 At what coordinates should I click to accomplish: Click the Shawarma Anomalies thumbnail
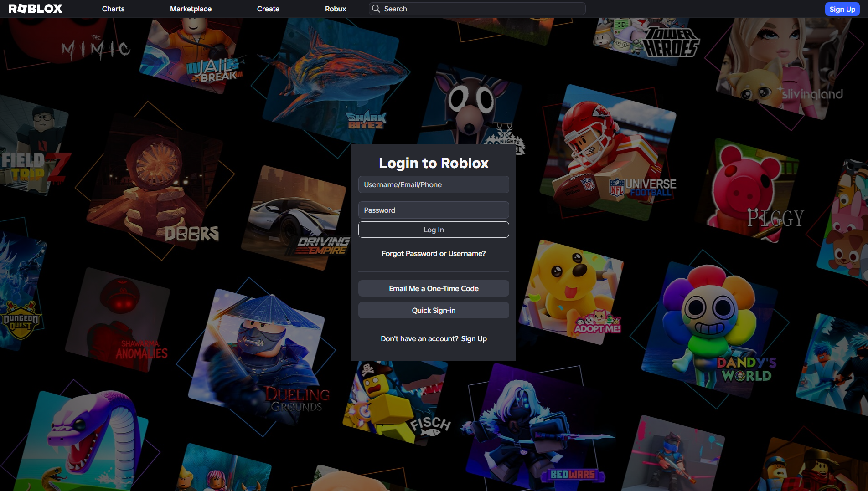pos(119,319)
